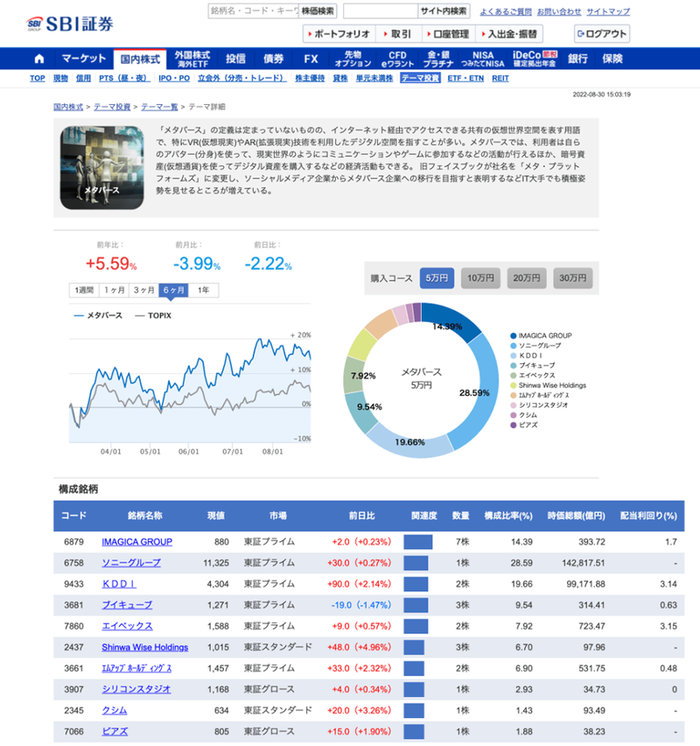Switch to the マーケット tab

point(84,59)
